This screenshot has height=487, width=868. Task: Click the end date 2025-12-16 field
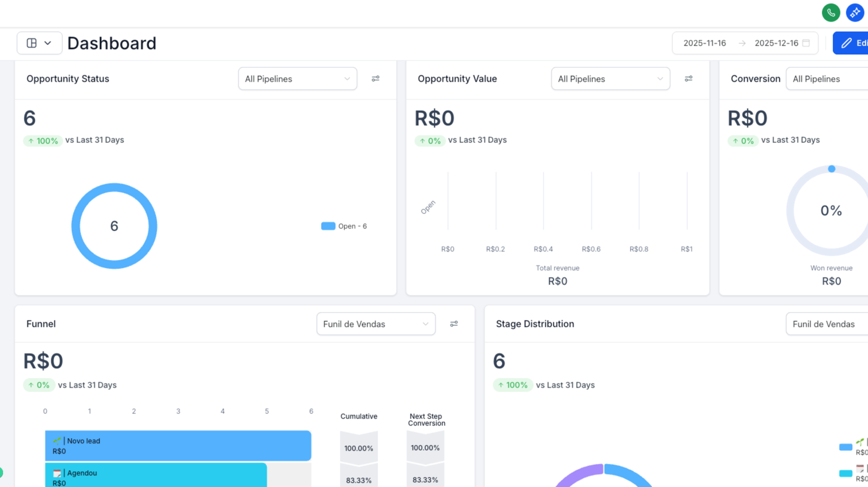(x=776, y=43)
